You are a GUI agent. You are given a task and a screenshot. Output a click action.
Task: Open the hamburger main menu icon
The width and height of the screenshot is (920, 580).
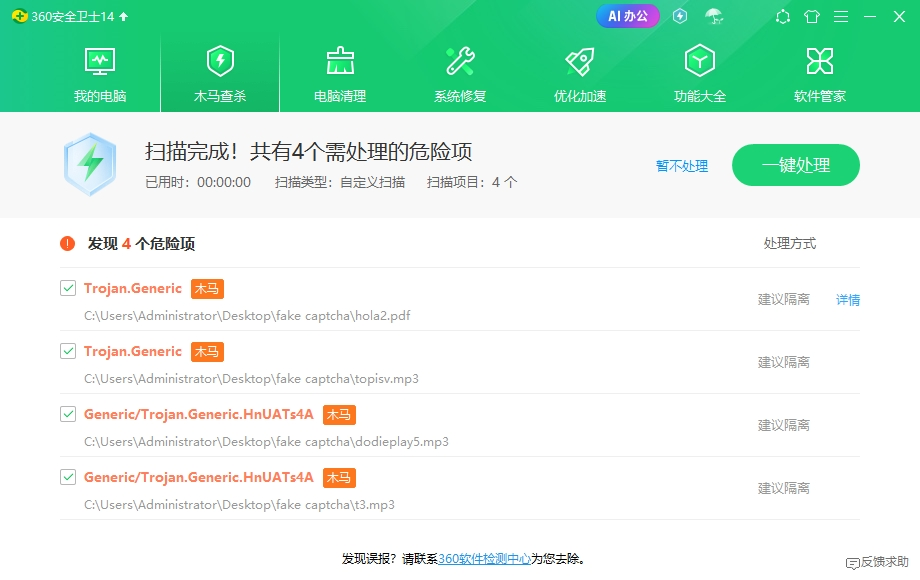(841, 16)
